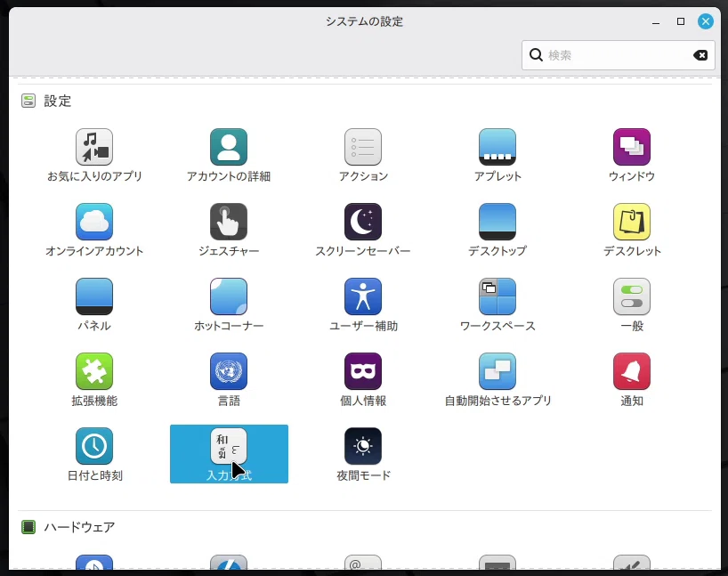Viewport: 728px width, 576px height.
Task: Clear the search box with backspace icon
Action: 700,55
